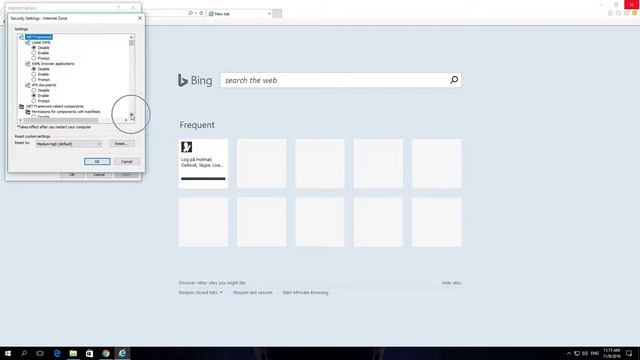Image resolution: width=640 pixels, height=360 pixels.
Task: Click the horizontal scrollbar thumb in settings
Action: point(60,120)
